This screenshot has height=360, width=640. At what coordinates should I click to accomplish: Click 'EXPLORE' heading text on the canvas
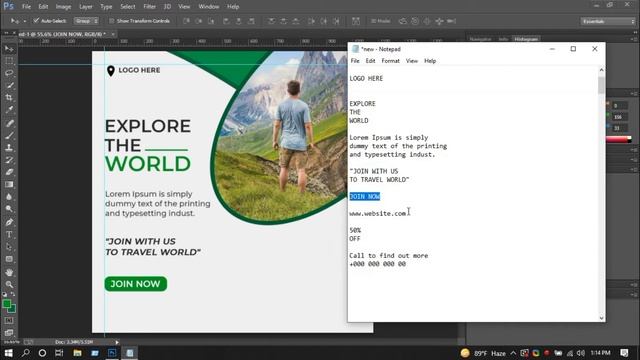tap(148, 126)
